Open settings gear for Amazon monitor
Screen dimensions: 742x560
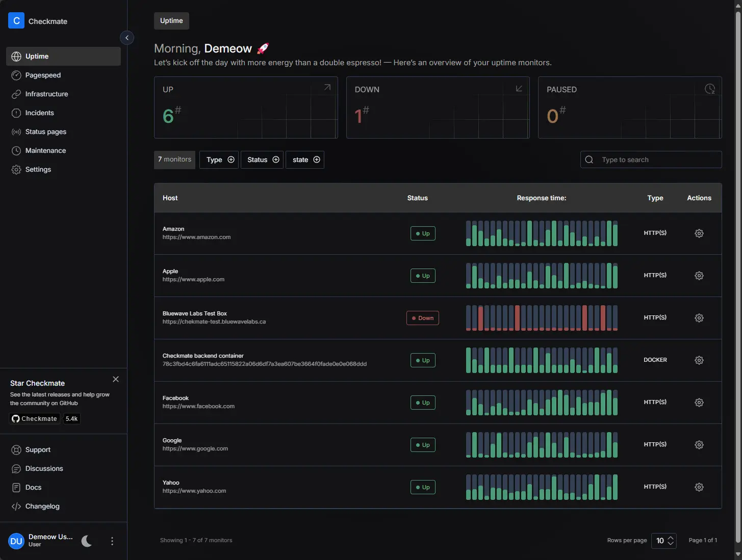699,233
